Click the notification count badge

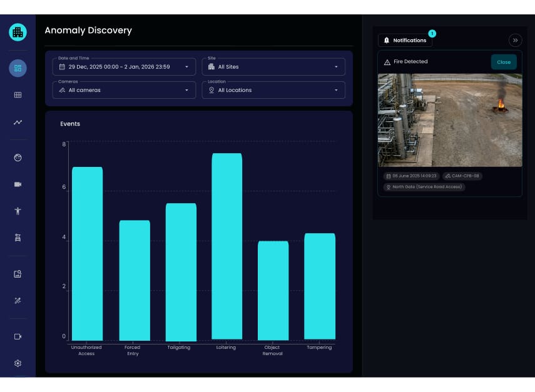tap(432, 33)
